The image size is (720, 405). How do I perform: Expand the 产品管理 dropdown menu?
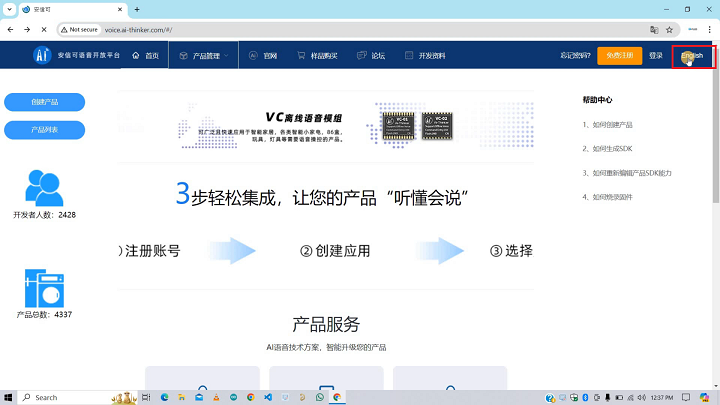click(x=203, y=56)
